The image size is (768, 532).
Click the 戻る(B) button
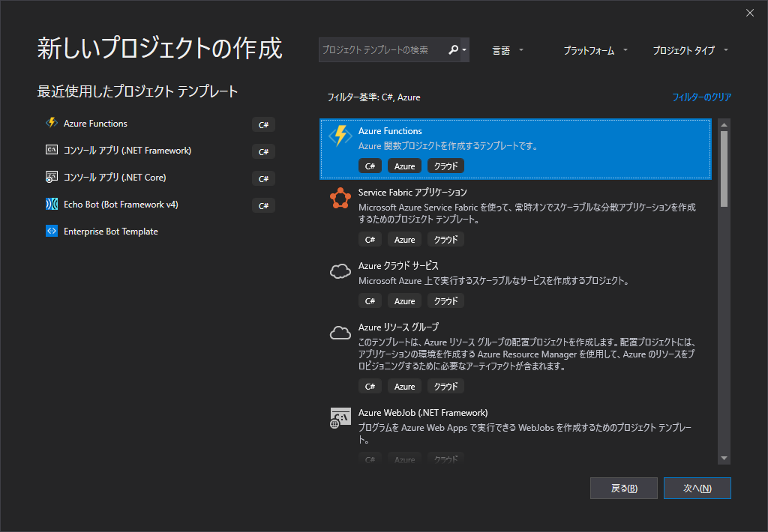[623, 488]
